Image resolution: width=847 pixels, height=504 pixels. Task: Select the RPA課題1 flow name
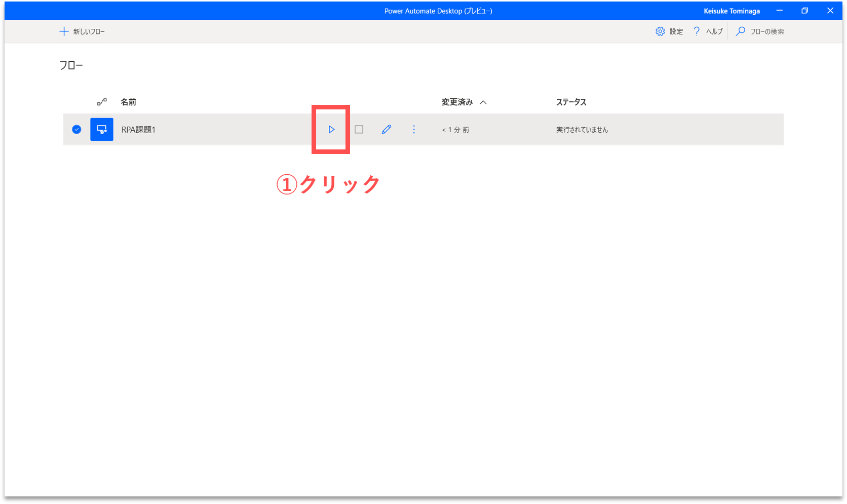click(x=138, y=130)
